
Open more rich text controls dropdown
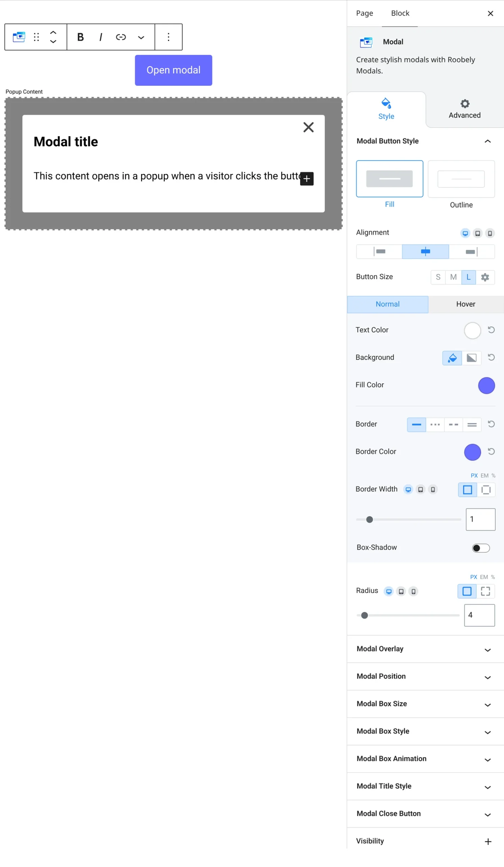point(141,37)
